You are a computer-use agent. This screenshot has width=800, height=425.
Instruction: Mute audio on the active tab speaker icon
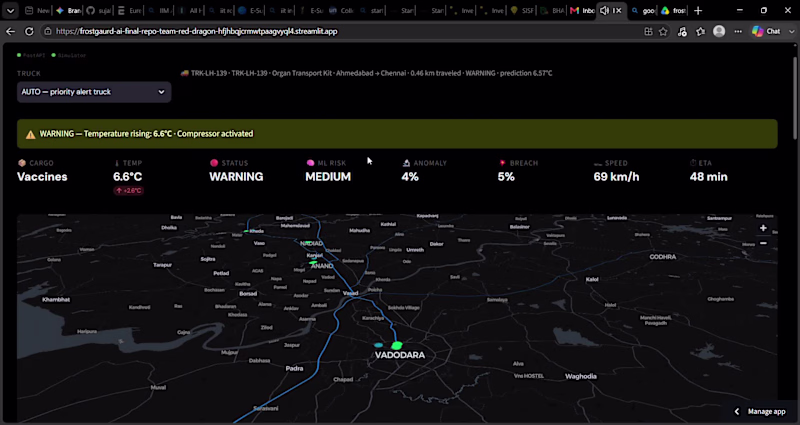click(x=605, y=11)
